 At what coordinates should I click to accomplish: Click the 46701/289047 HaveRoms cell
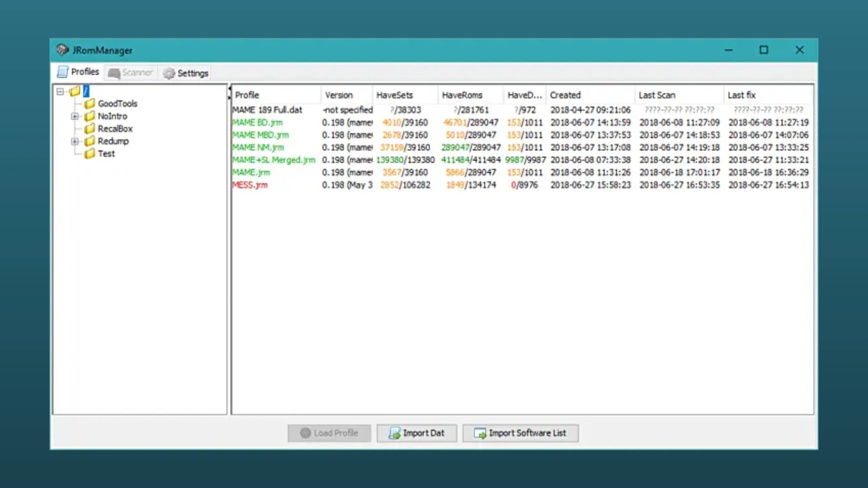[471, 122]
